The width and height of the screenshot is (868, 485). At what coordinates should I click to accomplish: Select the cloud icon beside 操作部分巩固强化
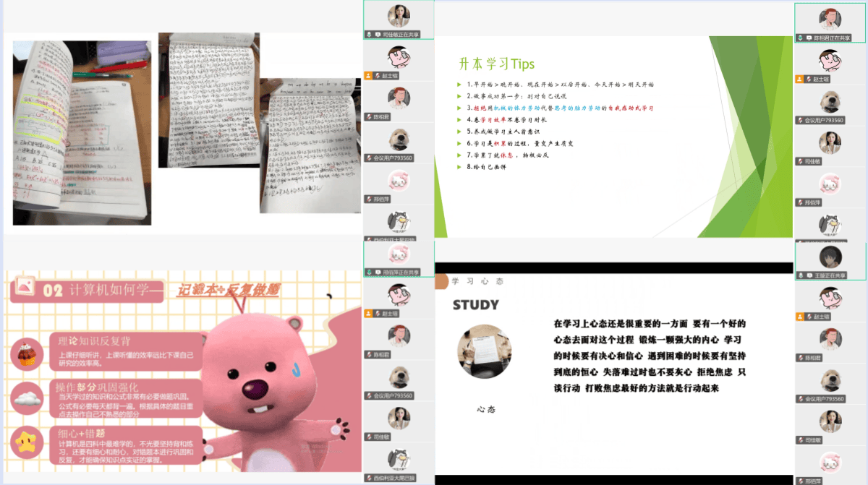[x=27, y=396]
